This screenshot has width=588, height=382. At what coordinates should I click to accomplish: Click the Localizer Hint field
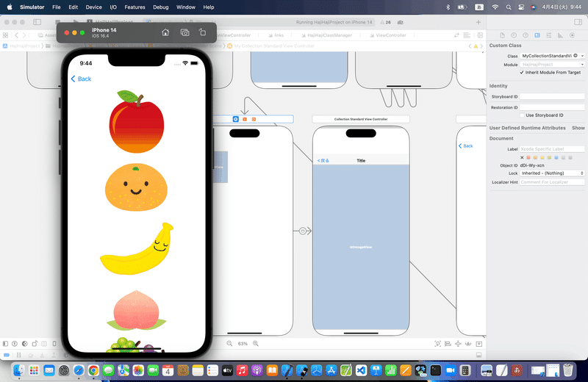point(552,182)
